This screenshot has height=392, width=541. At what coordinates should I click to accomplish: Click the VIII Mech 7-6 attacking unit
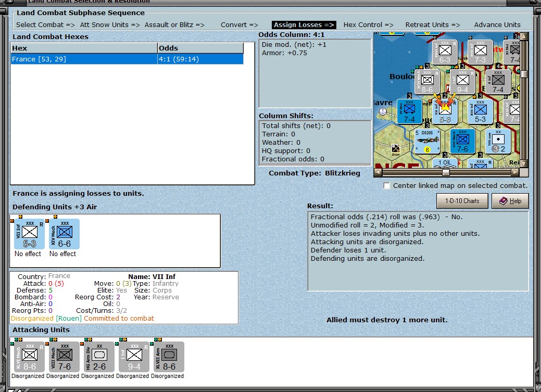[x=64, y=357]
